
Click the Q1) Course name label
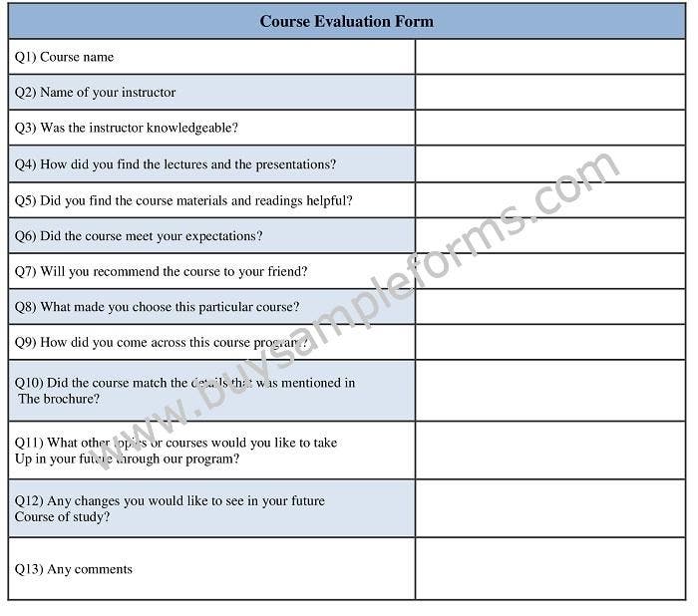64,57
